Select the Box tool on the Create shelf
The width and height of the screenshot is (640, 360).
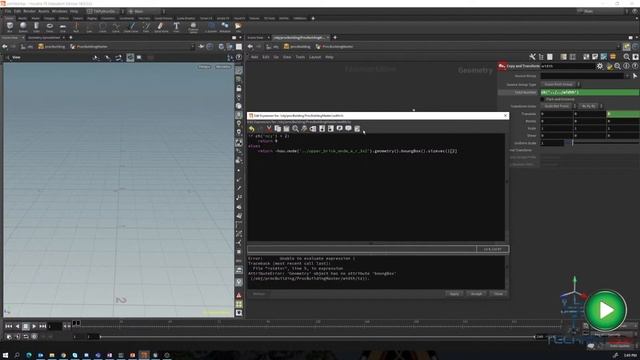pos(10,27)
